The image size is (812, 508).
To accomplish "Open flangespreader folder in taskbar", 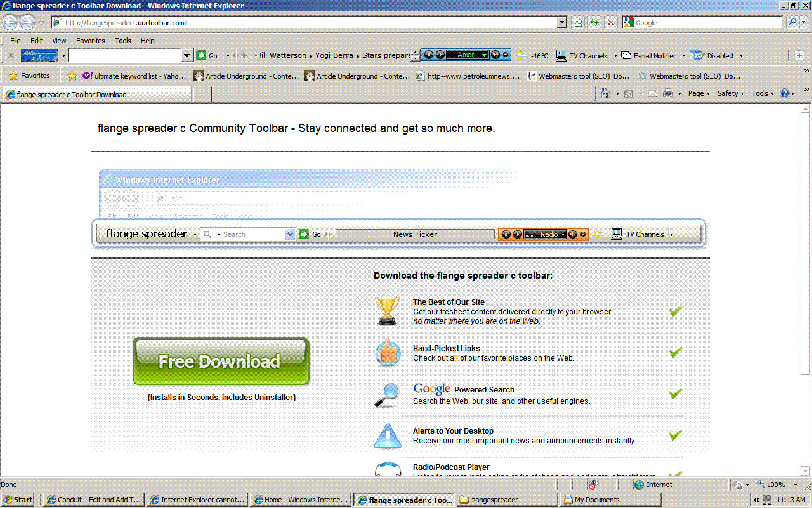I will pos(506,500).
